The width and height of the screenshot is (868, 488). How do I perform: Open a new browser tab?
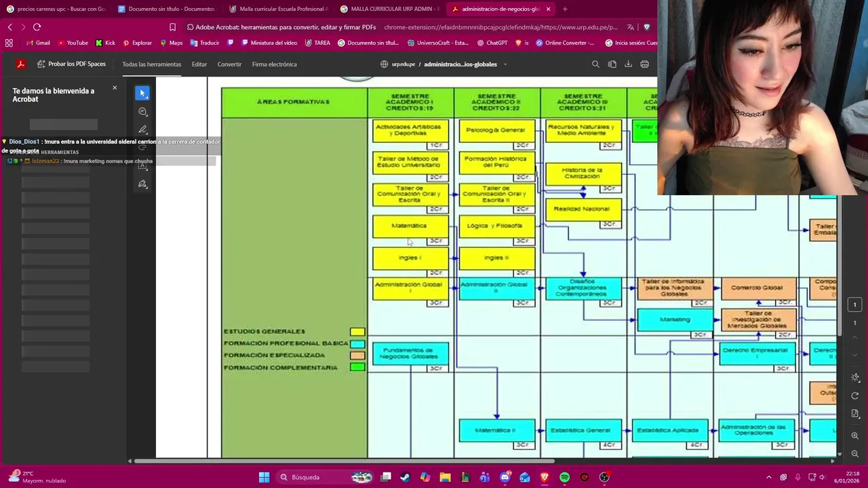pyautogui.click(x=565, y=9)
